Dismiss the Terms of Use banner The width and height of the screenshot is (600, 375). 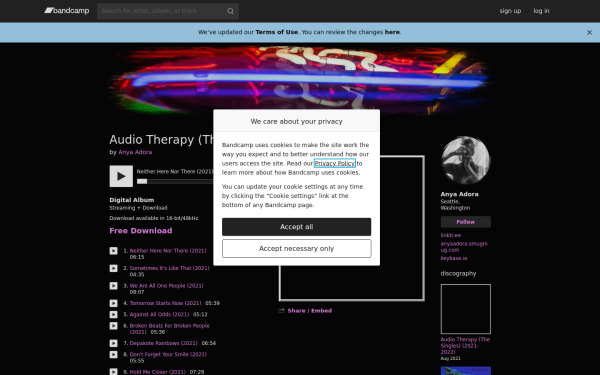click(x=589, y=33)
